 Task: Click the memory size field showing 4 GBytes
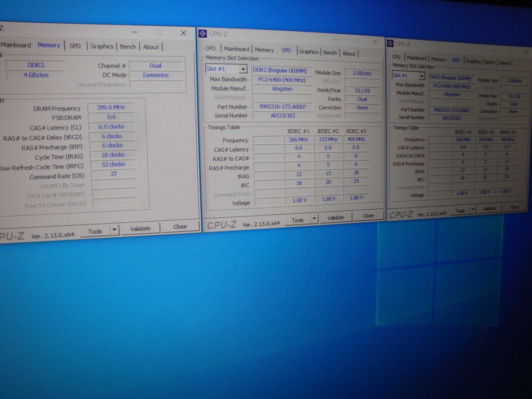tap(35, 75)
